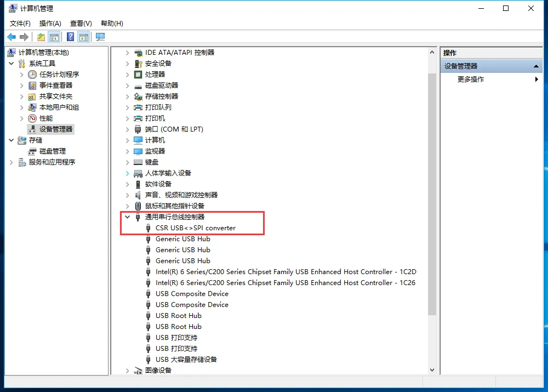Click the 监视器 monitor icon
Image resolution: width=548 pixels, height=392 pixels.
tap(139, 151)
